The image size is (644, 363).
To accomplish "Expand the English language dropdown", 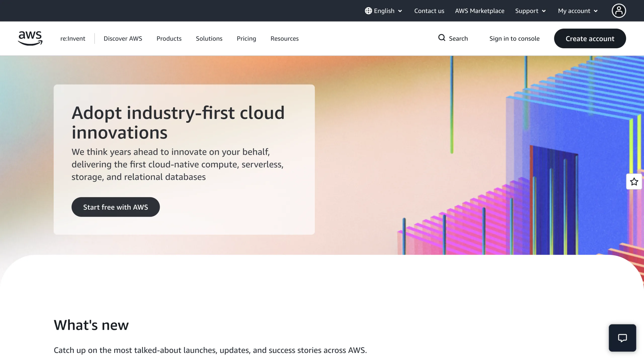I will point(384,11).
